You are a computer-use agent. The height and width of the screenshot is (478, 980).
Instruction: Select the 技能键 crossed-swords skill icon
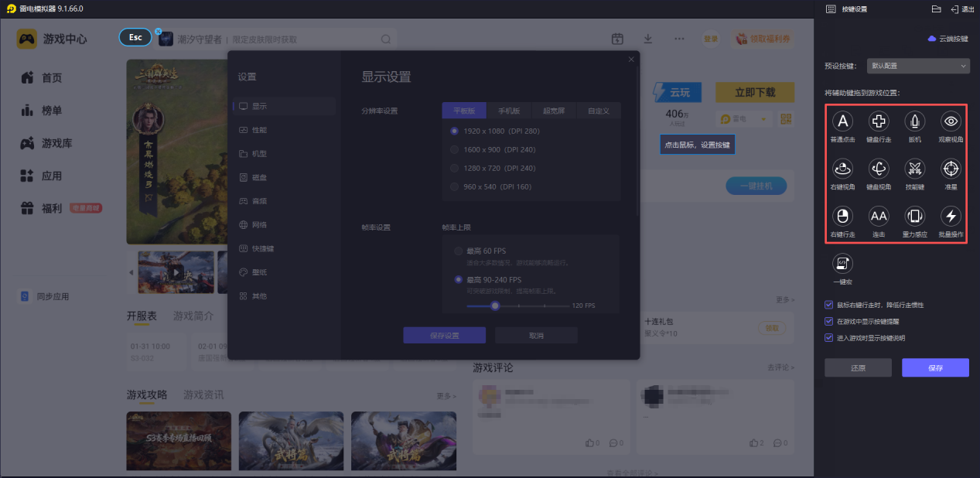click(915, 169)
